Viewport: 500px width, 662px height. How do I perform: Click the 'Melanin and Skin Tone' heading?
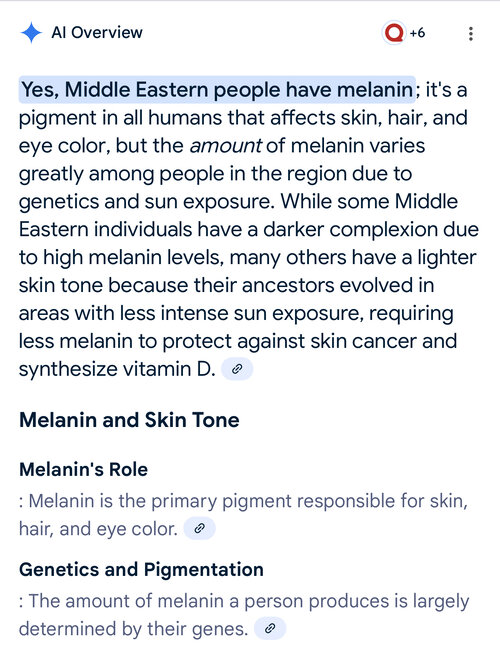(129, 420)
